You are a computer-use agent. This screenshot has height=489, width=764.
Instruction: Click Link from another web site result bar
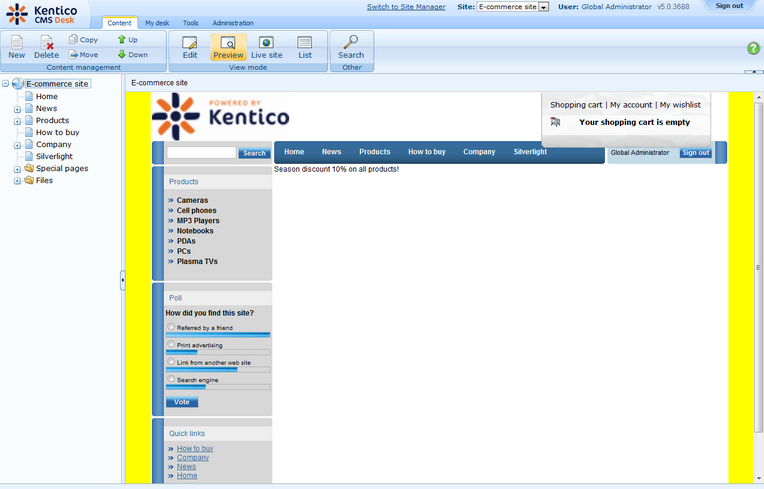(218, 370)
